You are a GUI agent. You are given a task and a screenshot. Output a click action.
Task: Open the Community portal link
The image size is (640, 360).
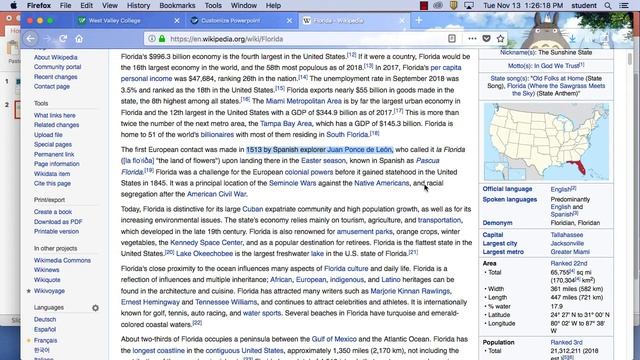click(58, 67)
